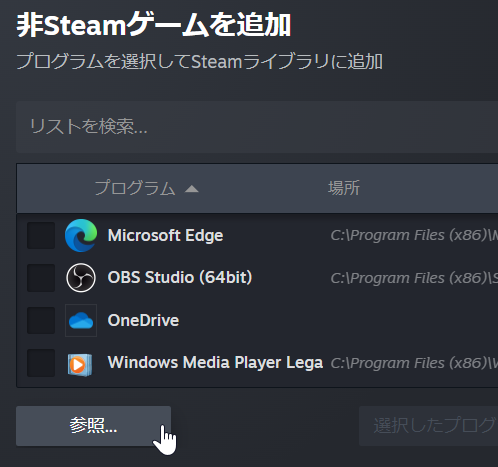Select the OBS Studio (64bit) entry name
This screenshot has height=467, width=498.
180,277
